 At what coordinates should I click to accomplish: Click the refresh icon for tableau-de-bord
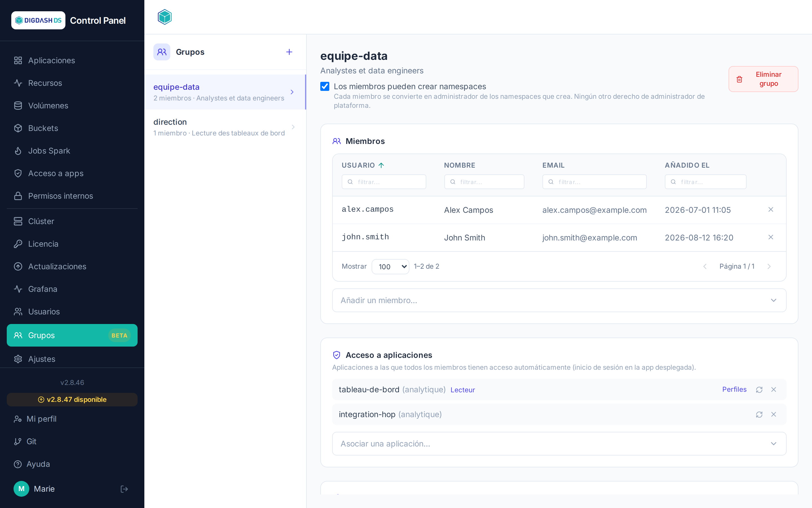tap(759, 389)
